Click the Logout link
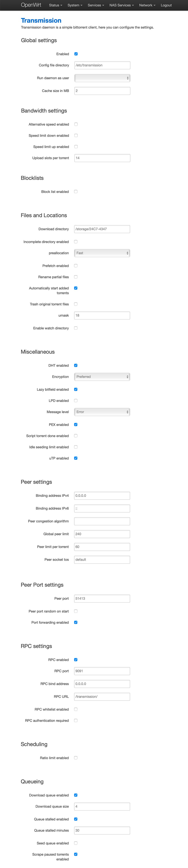 [x=166, y=5]
